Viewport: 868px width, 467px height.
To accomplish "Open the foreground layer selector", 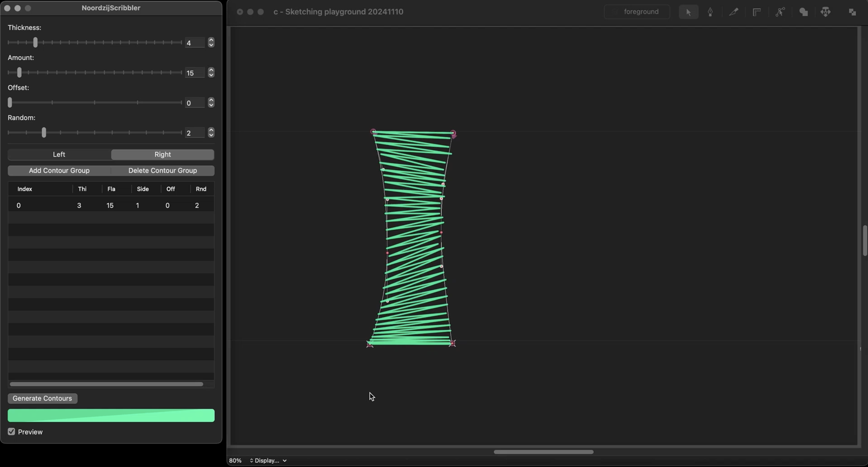I will pyautogui.click(x=637, y=12).
